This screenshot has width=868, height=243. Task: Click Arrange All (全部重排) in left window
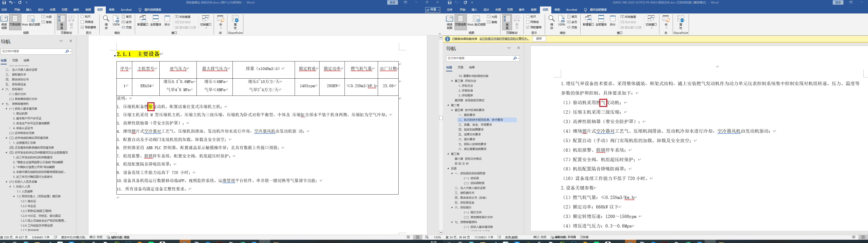click(156, 21)
